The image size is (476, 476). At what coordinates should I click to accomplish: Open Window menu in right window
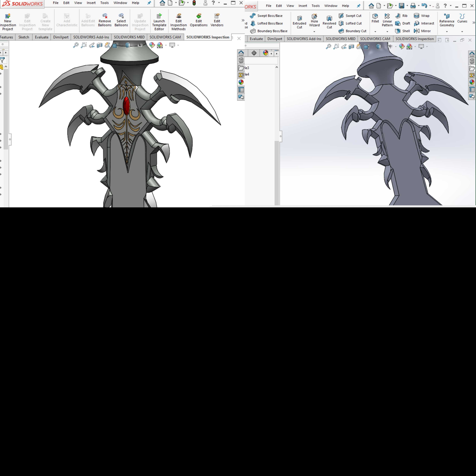click(x=331, y=6)
